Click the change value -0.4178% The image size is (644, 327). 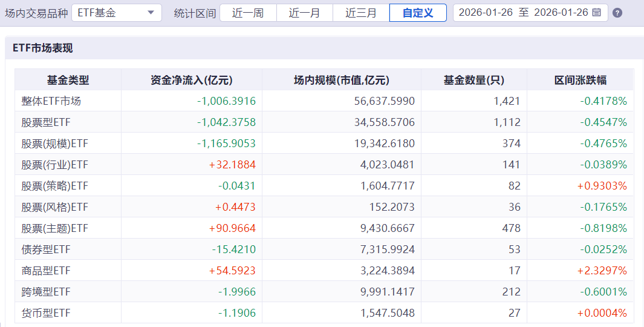pyautogui.click(x=603, y=101)
